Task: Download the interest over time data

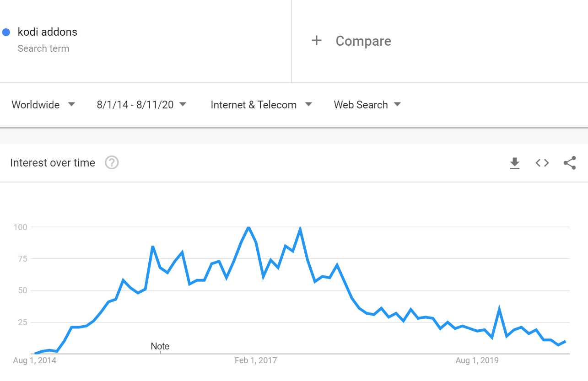Action: click(515, 163)
